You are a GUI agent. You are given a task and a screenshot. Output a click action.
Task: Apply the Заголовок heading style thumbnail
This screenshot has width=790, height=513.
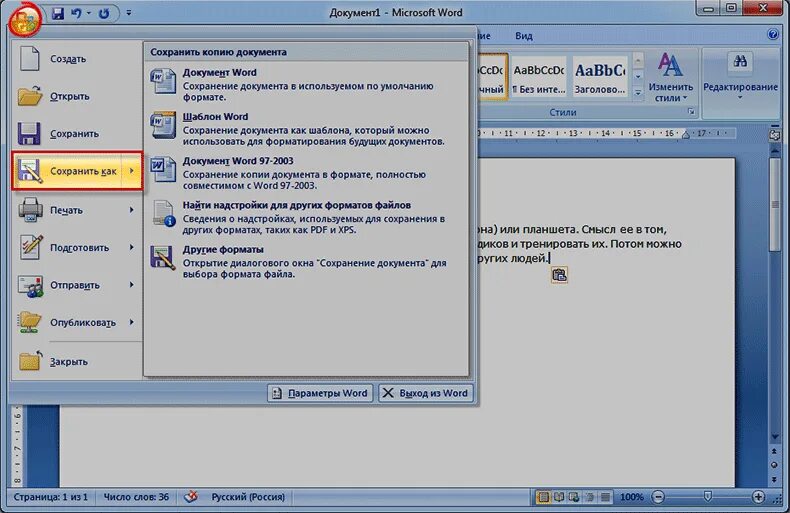[x=600, y=78]
